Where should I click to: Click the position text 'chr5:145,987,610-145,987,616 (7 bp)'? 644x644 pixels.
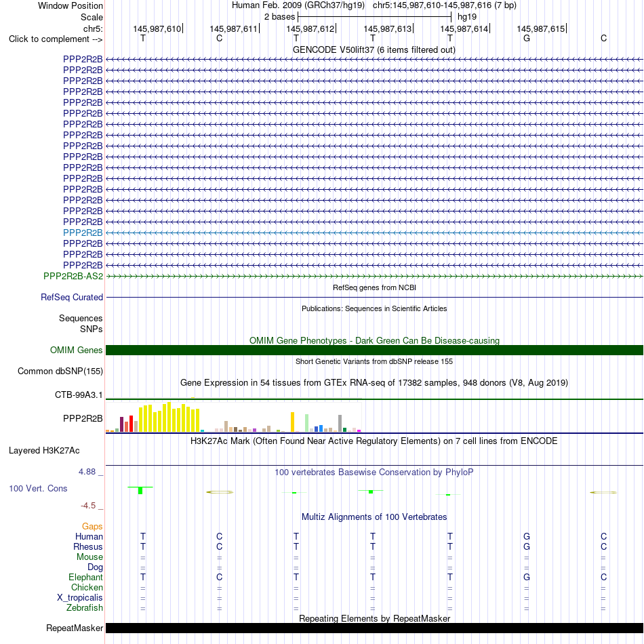(445, 5)
